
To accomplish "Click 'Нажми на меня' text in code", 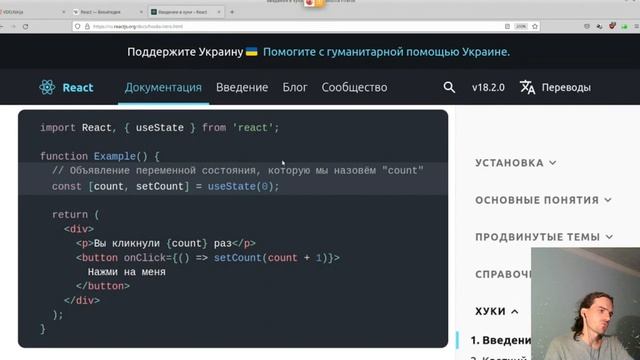I will 127,272.
